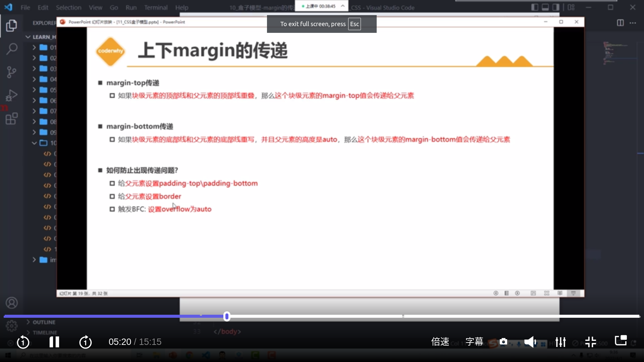Viewport: 644px width, 362px height.
Task: Take a video screenshot with the camera icon
Action: tap(503, 342)
